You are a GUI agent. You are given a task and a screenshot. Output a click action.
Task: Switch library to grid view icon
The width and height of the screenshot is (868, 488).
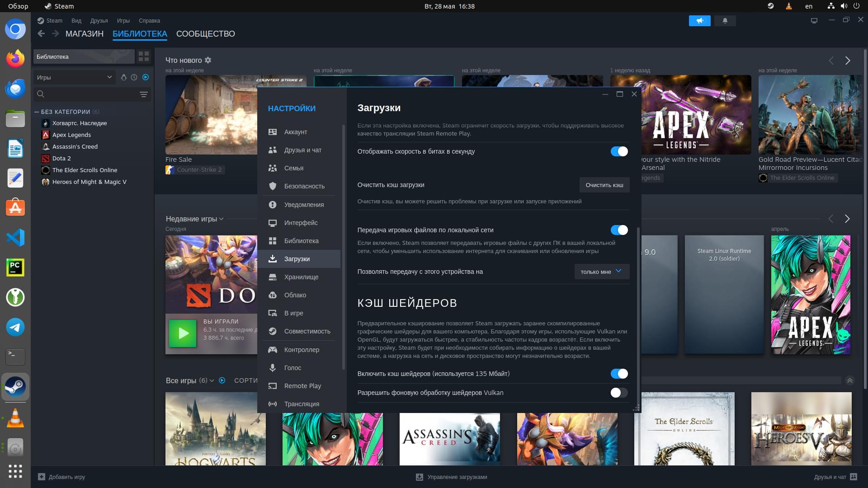(x=144, y=56)
